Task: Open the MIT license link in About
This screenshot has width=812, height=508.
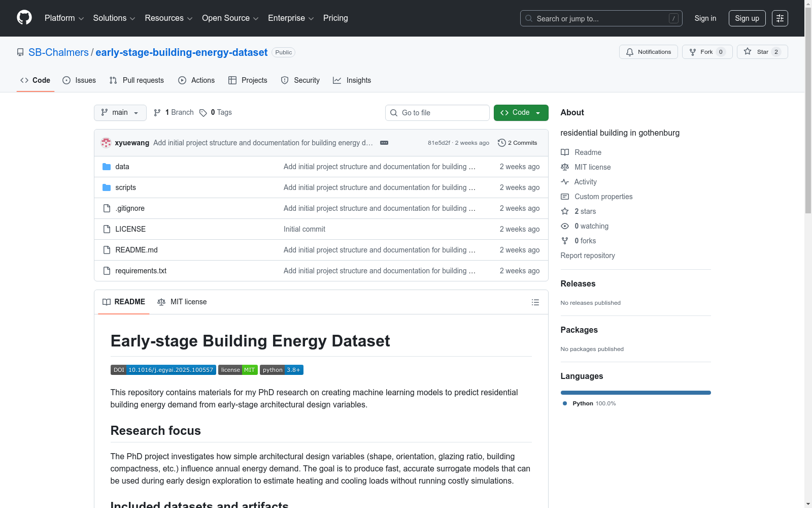Action: (x=586, y=167)
